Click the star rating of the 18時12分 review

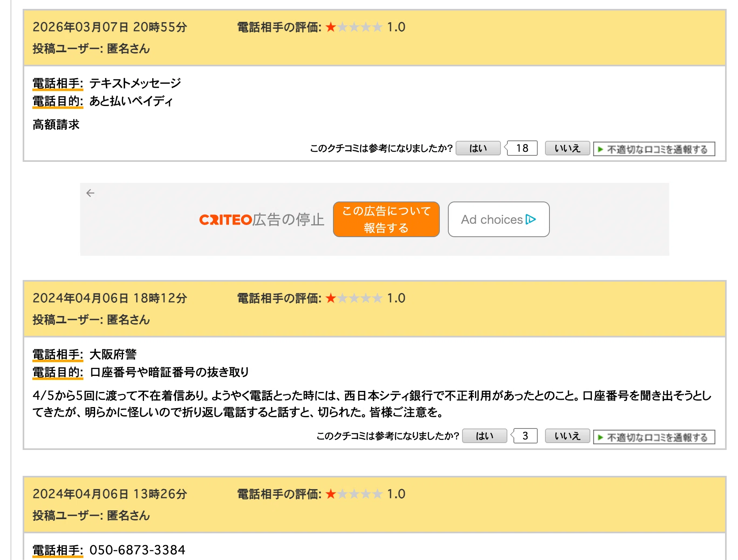coord(354,298)
